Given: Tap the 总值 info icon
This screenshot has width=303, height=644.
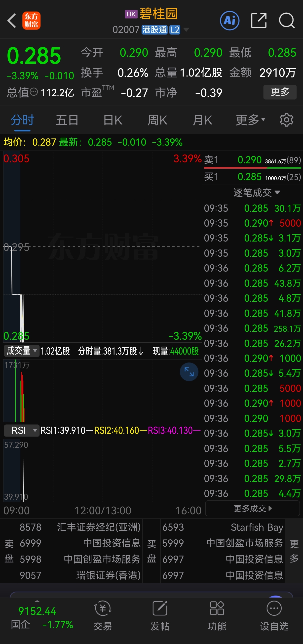Looking at the screenshot, I should point(34,92).
